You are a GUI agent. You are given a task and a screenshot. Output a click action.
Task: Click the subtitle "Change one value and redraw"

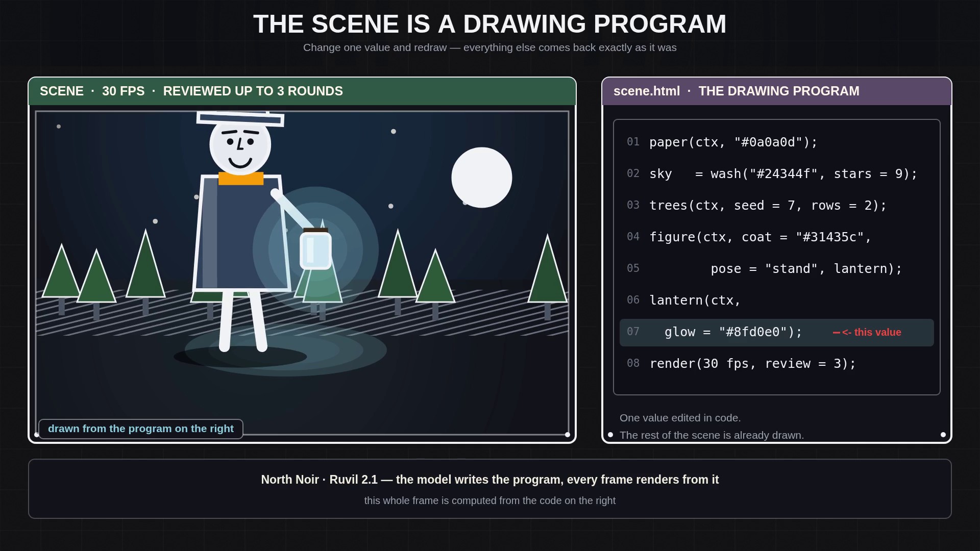coord(490,47)
